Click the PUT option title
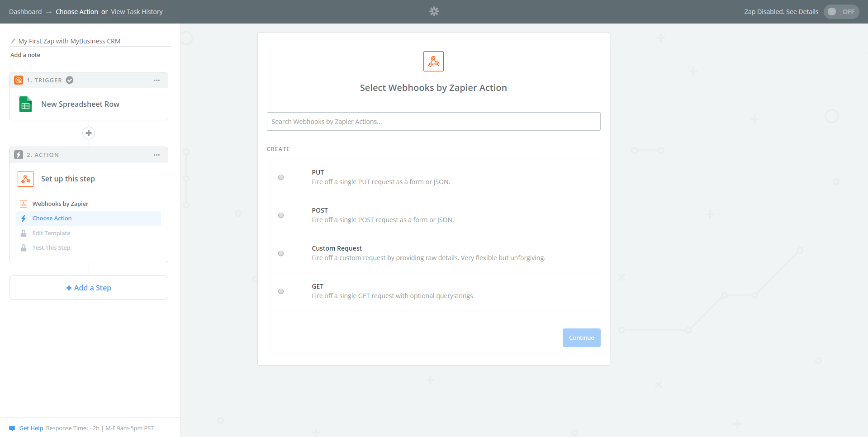This screenshot has width=868, height=437. point(318,172)
